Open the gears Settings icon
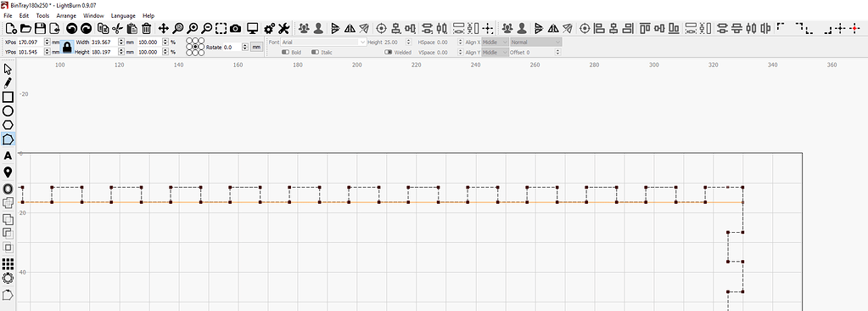This screenshot has width=868, height=311. pyautogui.click(x=270, y=28)
